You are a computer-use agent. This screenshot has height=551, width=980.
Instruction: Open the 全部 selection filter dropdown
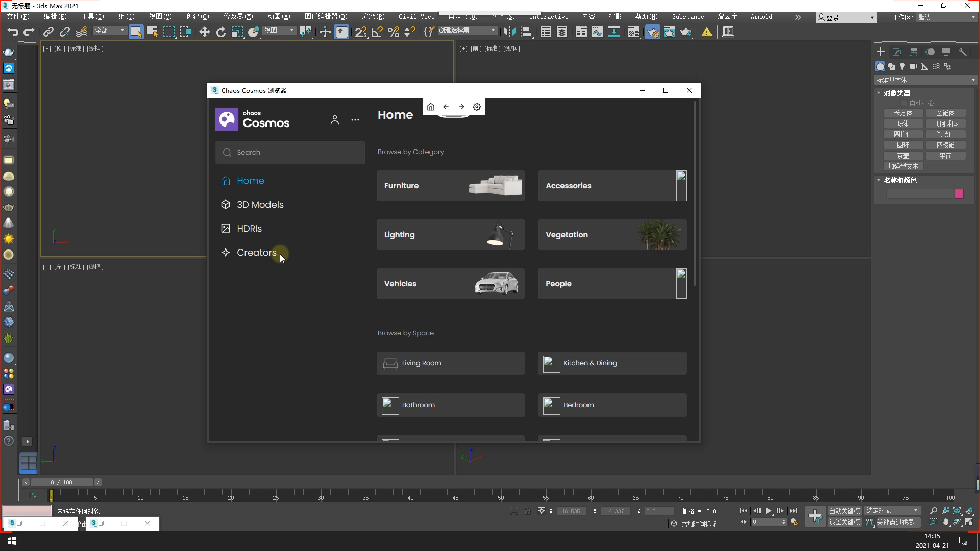pyautogui.click(x=109, y=31)
